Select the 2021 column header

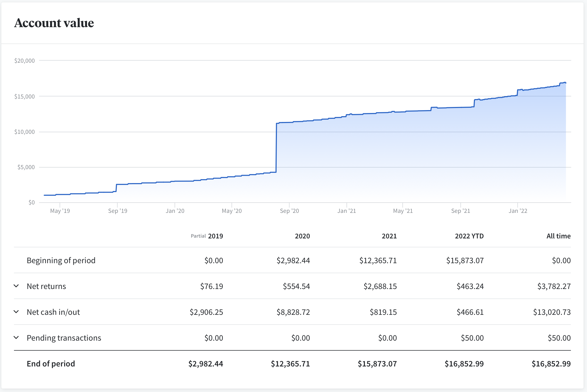389,236
